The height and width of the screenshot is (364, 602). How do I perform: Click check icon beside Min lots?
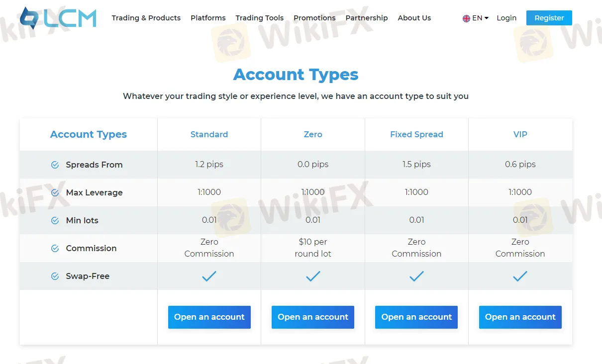55,221
